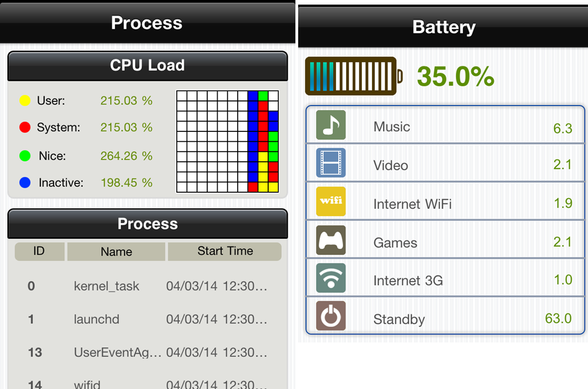Click the CPU load grid chart

227,141
